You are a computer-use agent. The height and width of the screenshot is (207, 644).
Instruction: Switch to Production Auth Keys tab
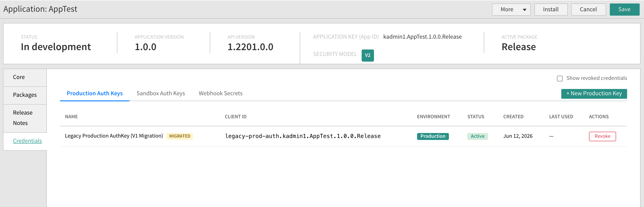pos(94,93)
